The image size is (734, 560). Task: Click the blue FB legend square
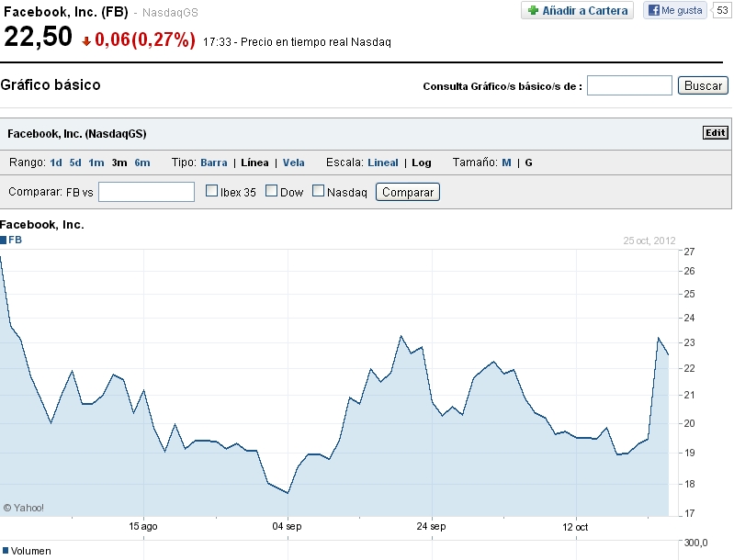4,240
